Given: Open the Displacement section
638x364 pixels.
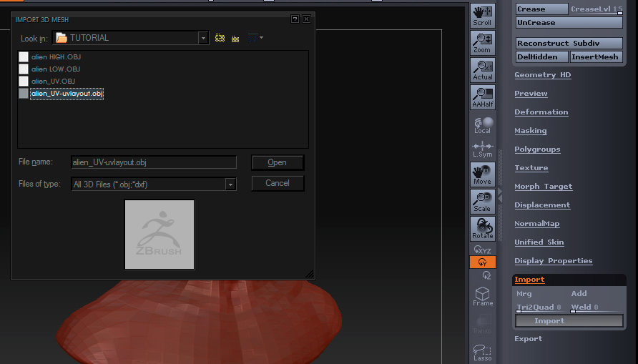Looking at the screenshot, I should coord(542,205).
